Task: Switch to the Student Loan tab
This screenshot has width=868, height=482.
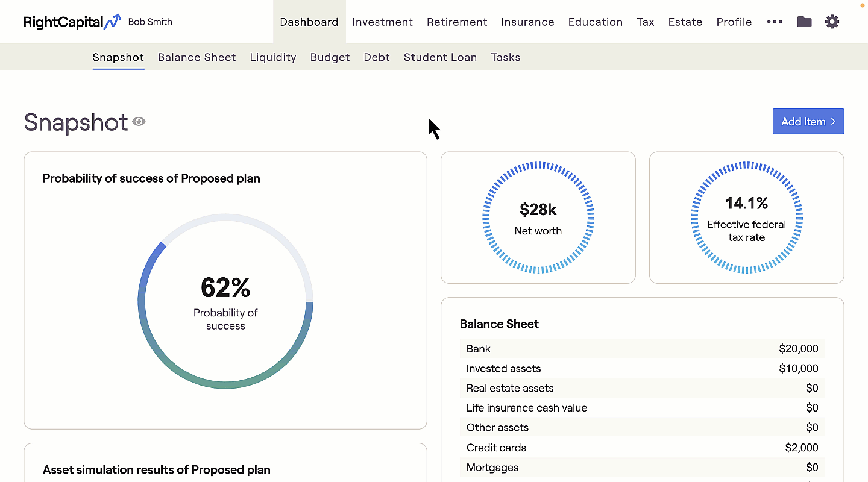Action: click(x=441, y=57)
